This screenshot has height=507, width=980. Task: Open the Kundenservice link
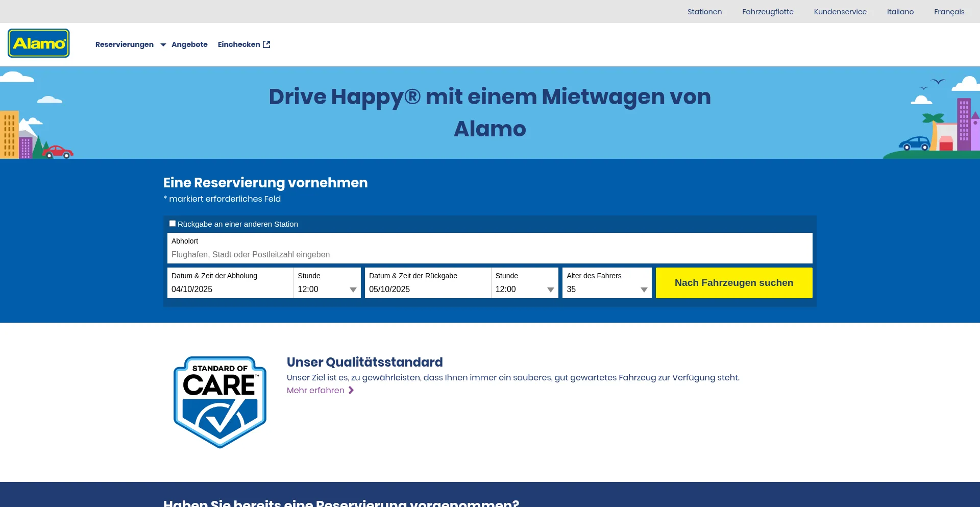pyautogui.click(x=840, y=12)
